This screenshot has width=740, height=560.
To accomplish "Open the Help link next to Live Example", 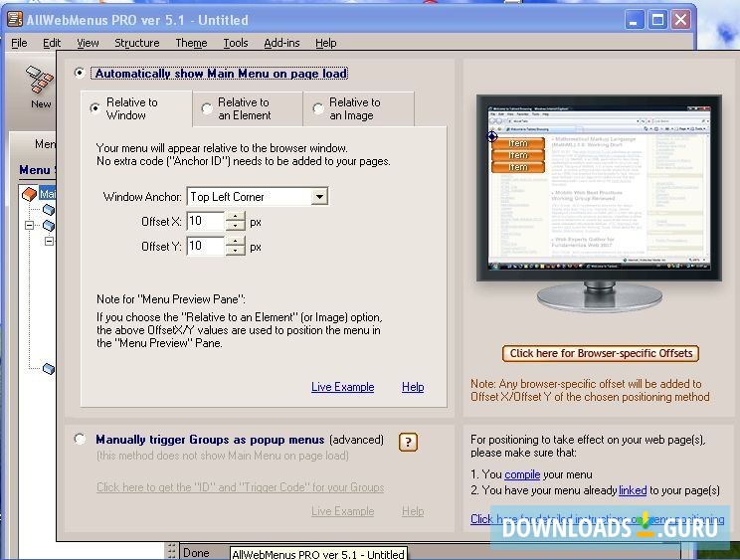I will (413, 387).
